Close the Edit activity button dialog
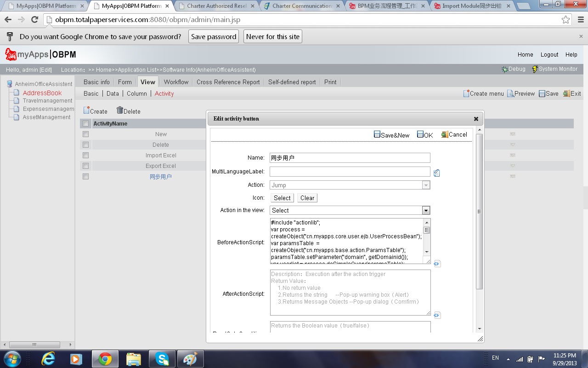This screenshot has width=588, height=368. click(x=476, y=119)
